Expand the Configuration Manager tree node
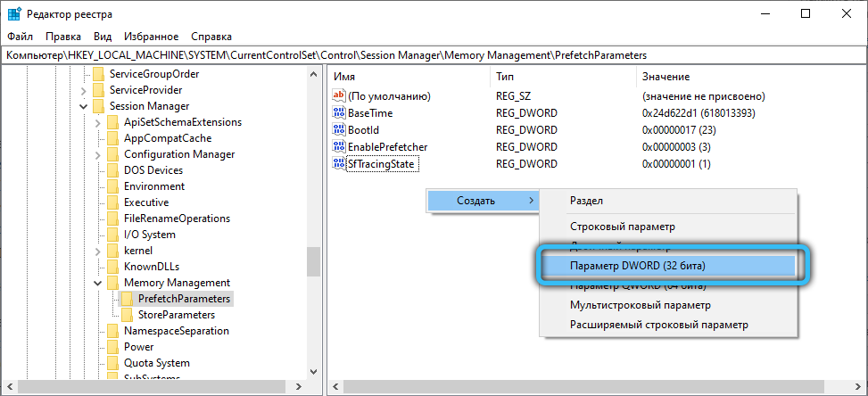 [x=97, y=154]
